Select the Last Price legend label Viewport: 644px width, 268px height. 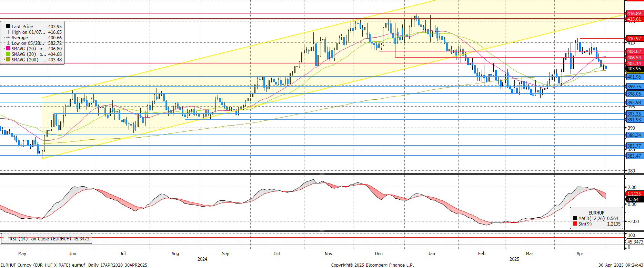pyautogui.click(x=22, y=27)
